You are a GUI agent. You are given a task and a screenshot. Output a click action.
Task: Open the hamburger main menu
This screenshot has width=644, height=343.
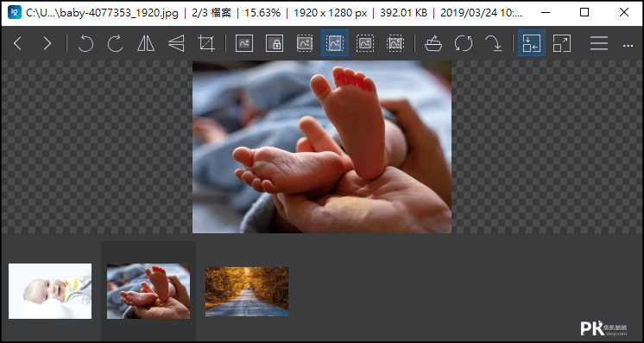[x=599, y=43]
